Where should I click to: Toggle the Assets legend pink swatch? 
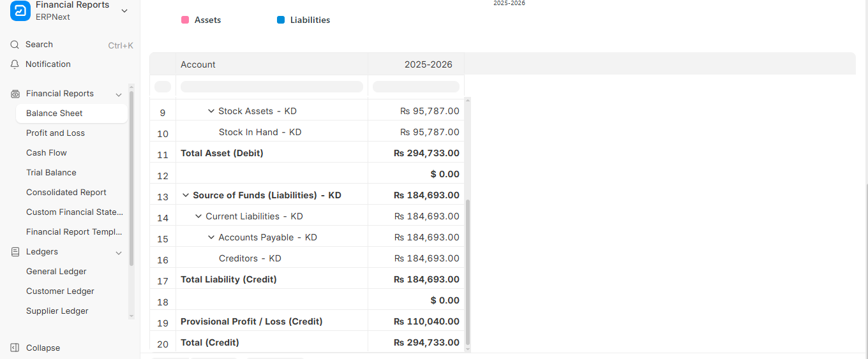pyautogui.click(x=185, y=20)
